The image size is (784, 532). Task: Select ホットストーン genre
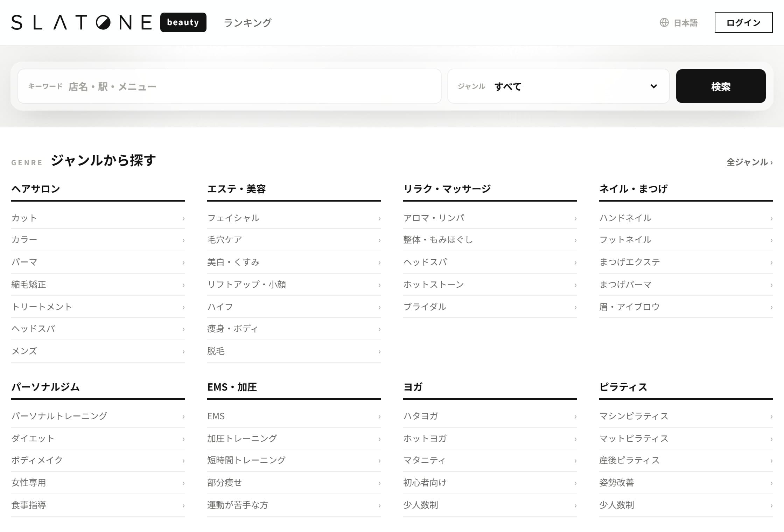pos(490,285)
